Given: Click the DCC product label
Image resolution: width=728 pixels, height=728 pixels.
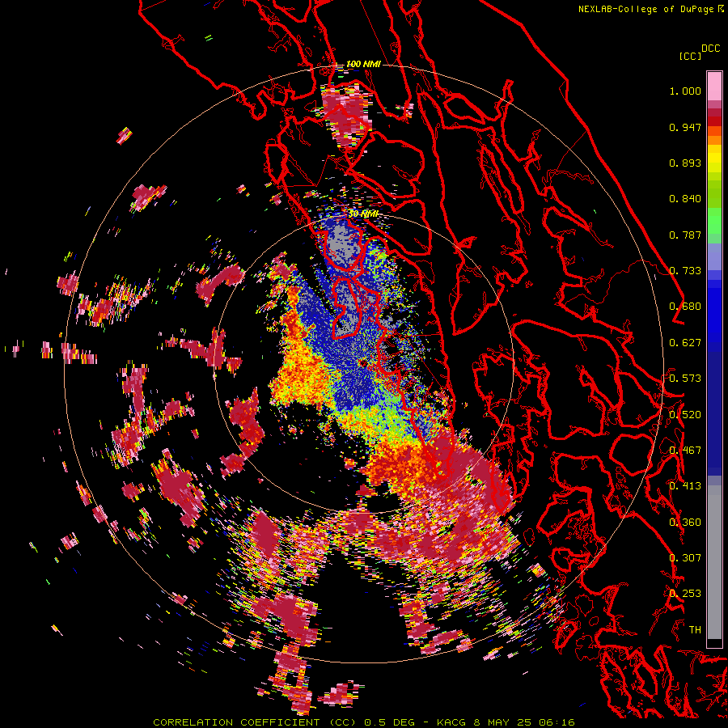Looking at the screenshot, I should click(x=711, y=49).
